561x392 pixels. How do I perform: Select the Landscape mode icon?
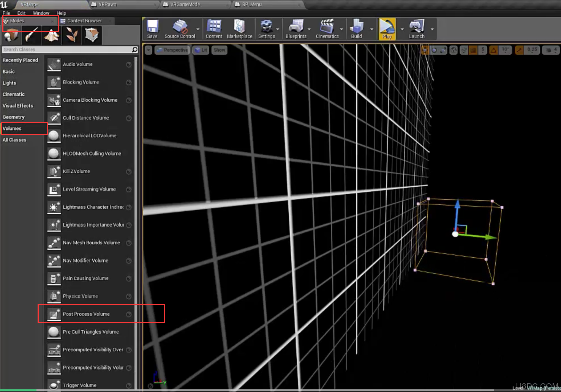tap(52, 35)
